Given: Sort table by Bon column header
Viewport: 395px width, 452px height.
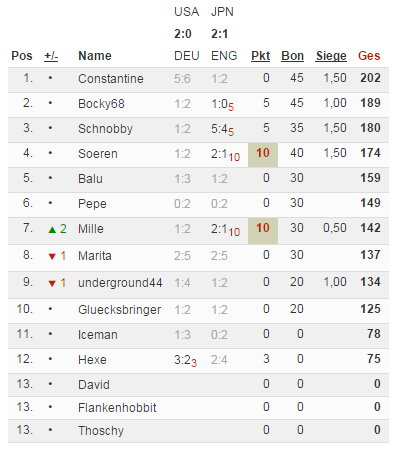Looking at the screenshot, I should click(292, 56).
